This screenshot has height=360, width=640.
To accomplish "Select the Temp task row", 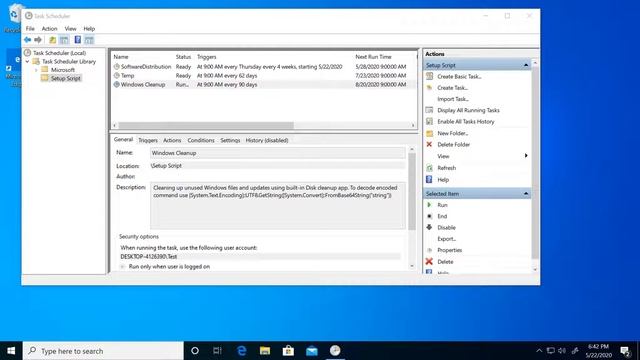I will (263, 76).
